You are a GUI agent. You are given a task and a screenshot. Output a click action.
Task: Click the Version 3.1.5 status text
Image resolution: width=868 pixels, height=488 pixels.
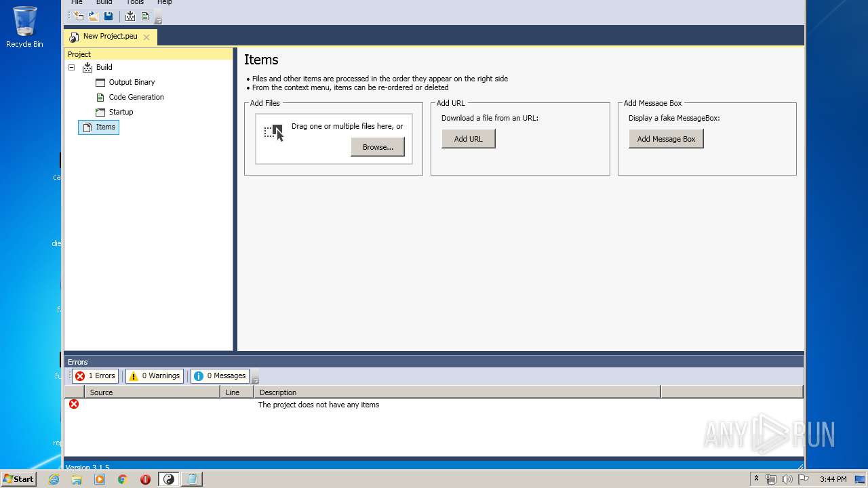(87, 468)
